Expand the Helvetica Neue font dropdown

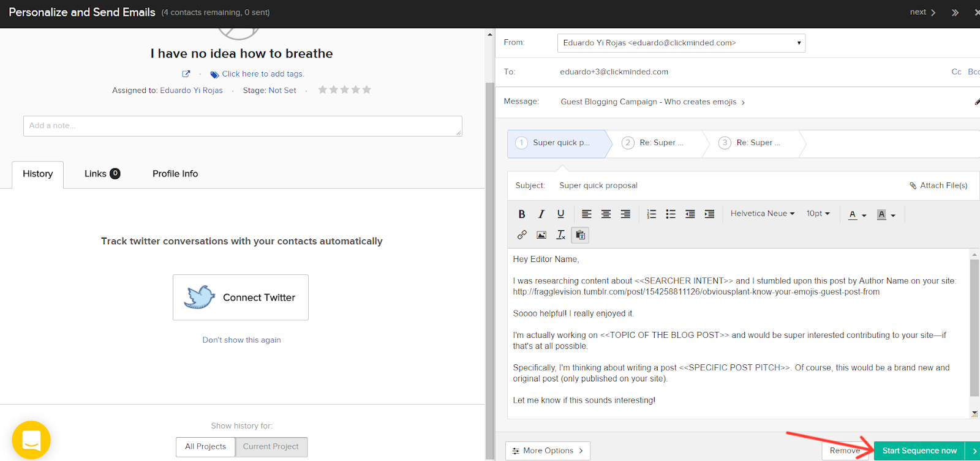coord(762,214)
